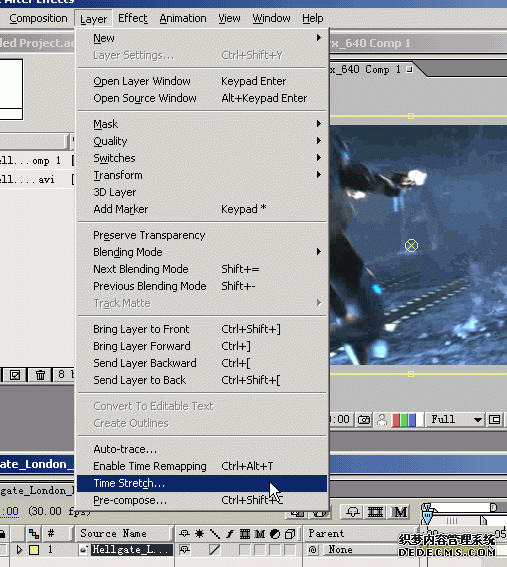
Task: Click the motion blur M column header
Action: (260, 533)
